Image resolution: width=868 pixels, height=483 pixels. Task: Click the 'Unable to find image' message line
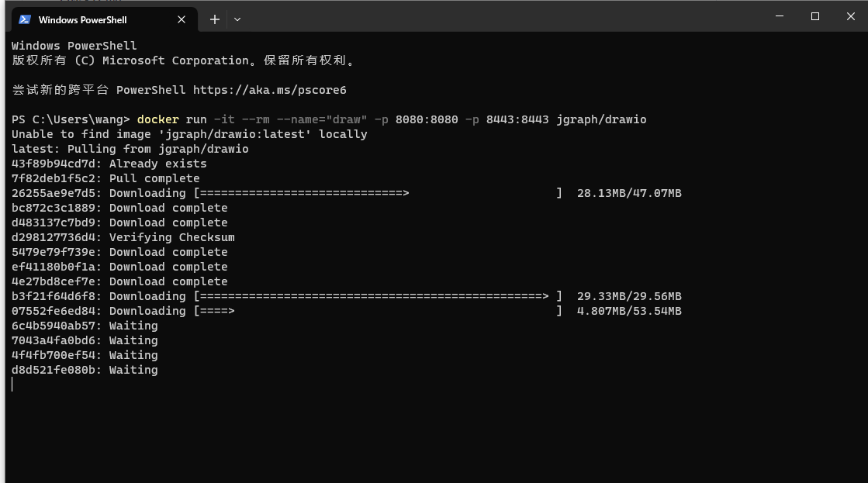(189, 134)
